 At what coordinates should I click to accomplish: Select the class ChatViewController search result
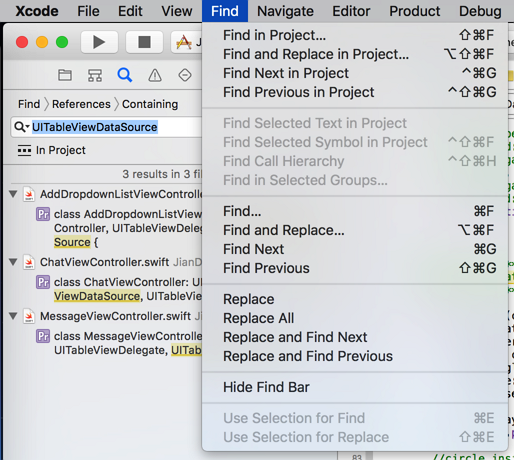coord(128,289)
